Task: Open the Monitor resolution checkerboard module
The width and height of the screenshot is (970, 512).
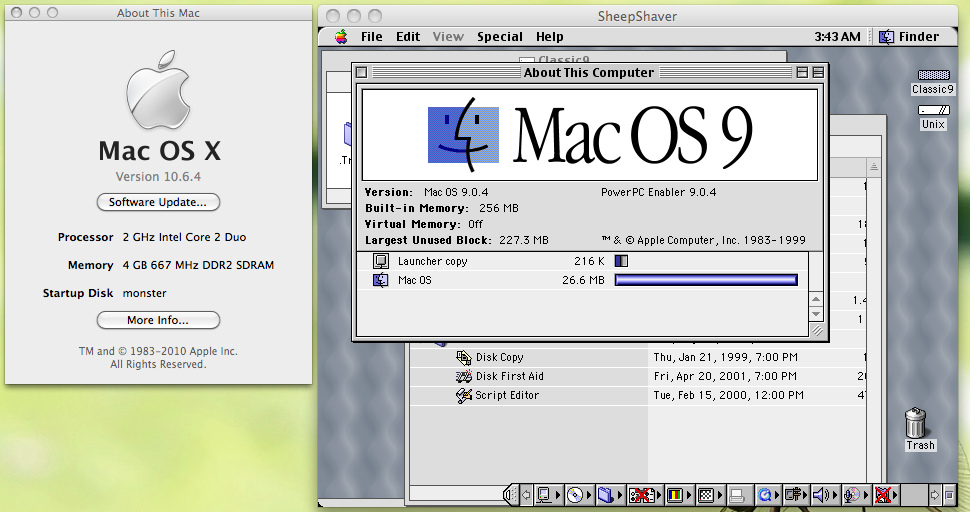Action: point(710,495)
